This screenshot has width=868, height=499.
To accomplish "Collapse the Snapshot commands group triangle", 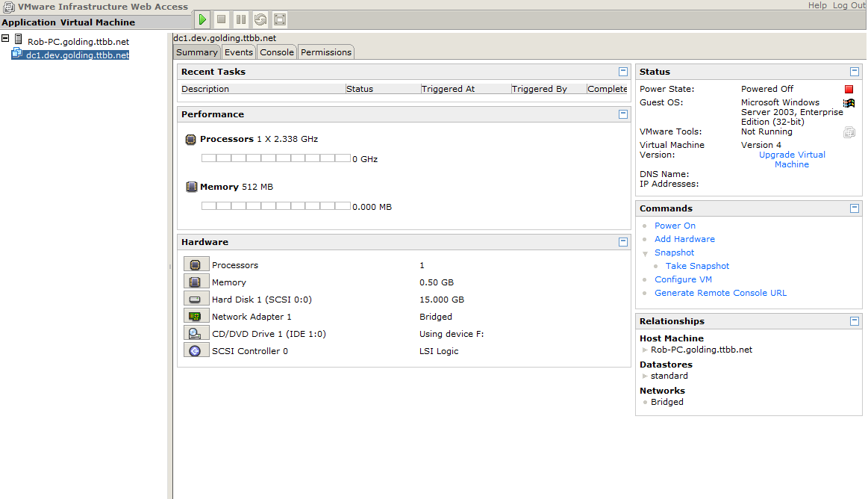I will (x=645, y=253).
